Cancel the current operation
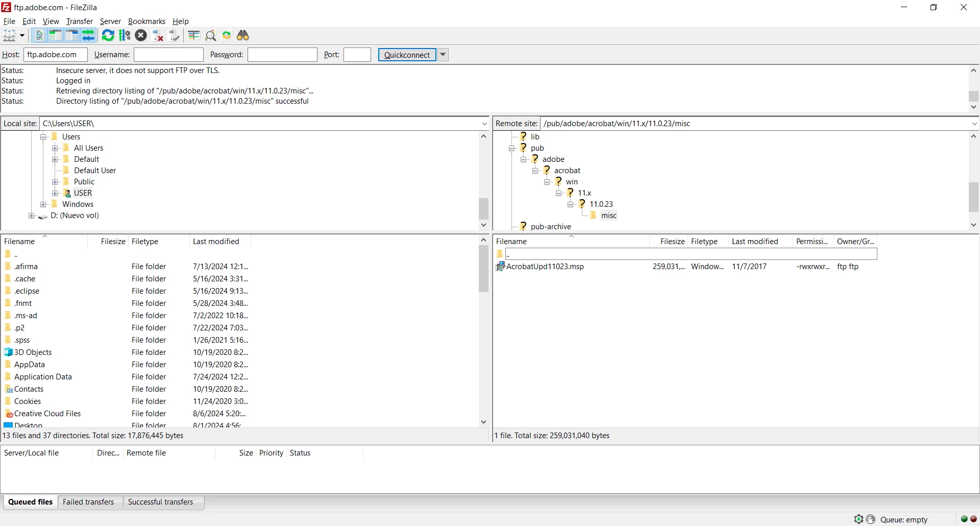The width and height of the screenshot is (980, 526). pos(141,35)
